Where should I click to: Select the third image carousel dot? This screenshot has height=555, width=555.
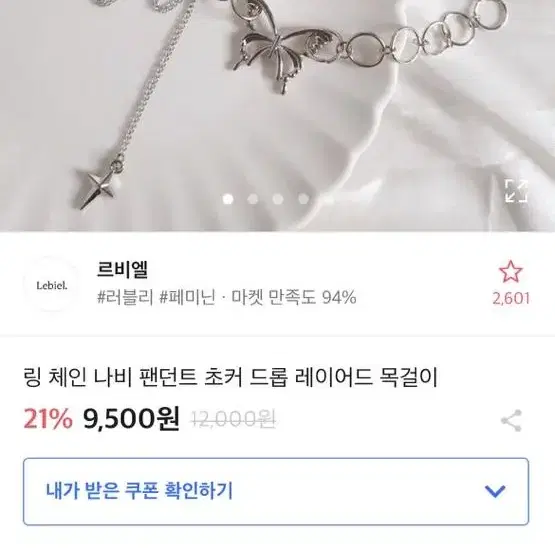(278, 199)
